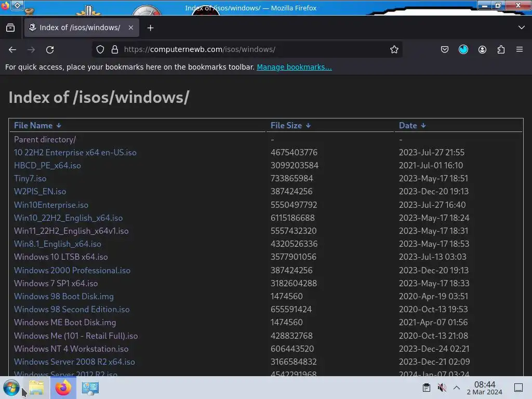Download Windows NT 4 Workstation.iso

71,349
